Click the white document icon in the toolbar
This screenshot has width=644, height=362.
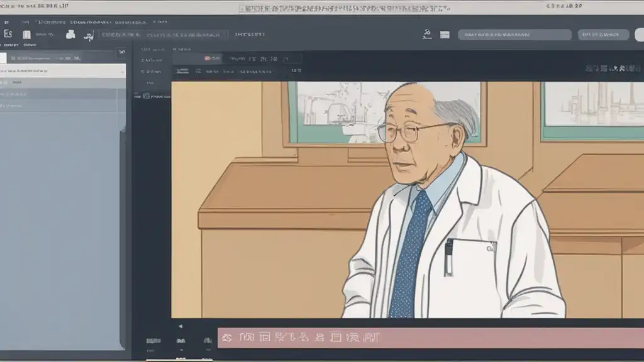26,35
